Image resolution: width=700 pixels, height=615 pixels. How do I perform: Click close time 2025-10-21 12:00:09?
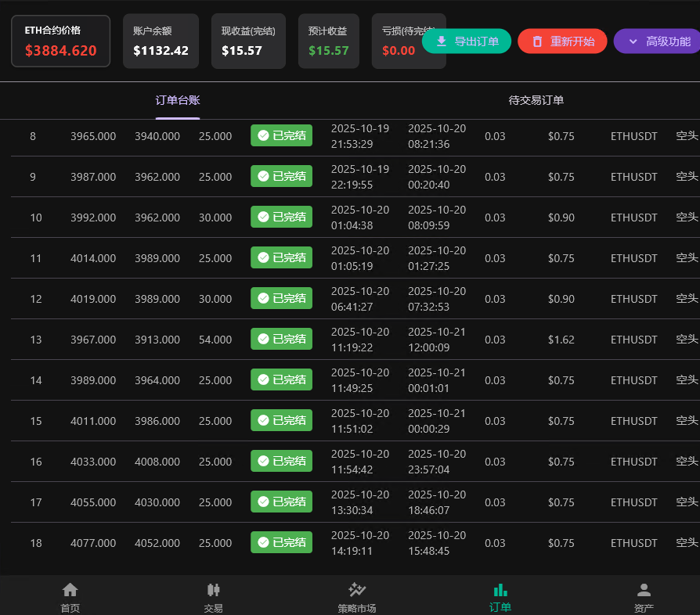[x=437, y=340]
